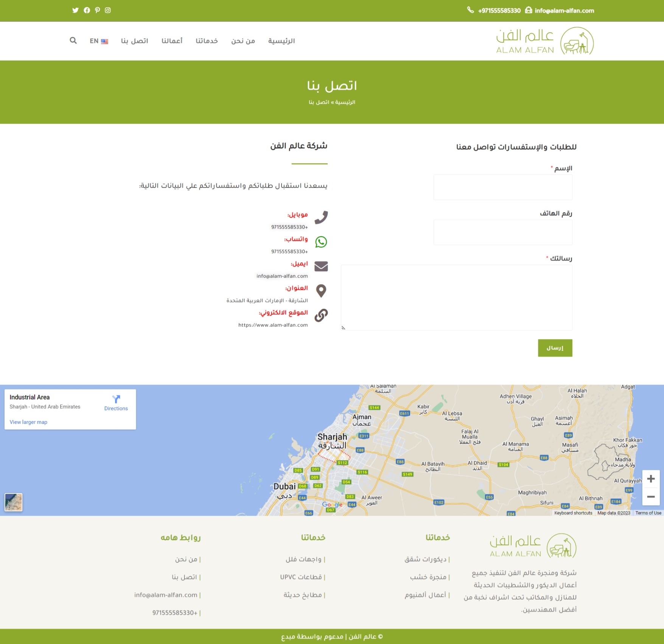This screenshot has width=664, height=644.
Task: Open the Facebook social icon
Action: pyautogui.click(x=87, y=10)
